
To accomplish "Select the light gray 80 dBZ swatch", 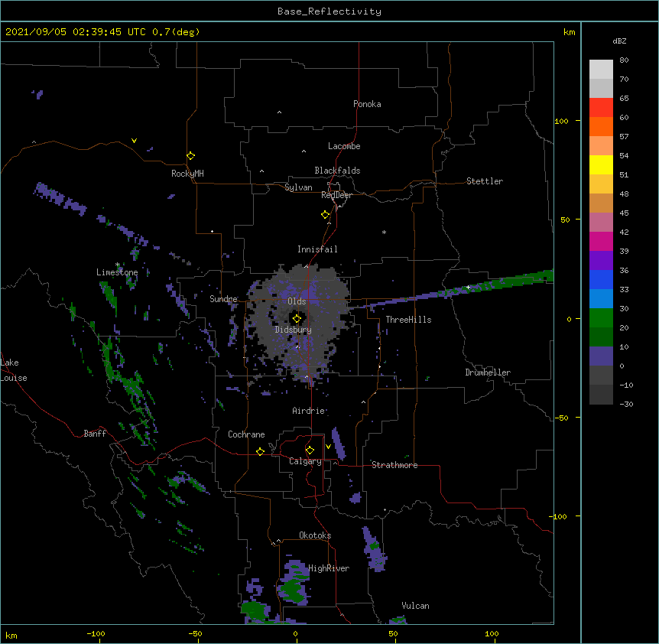I will 601,69.
